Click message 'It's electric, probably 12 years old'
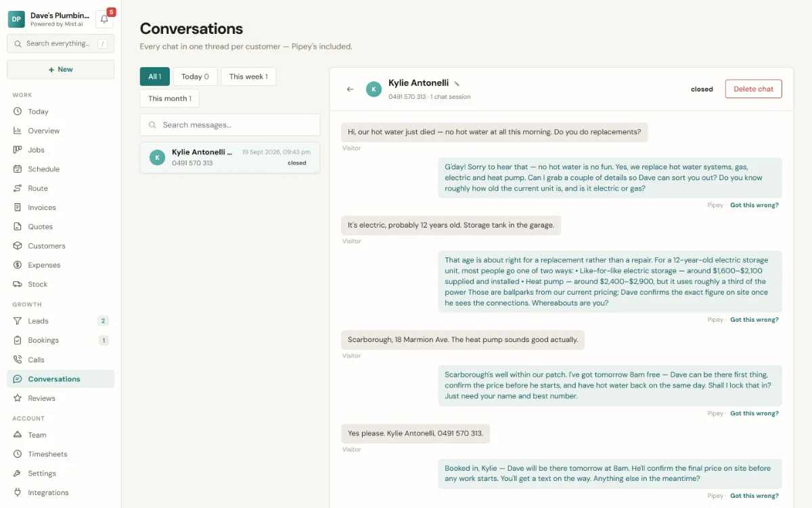 (451, 226)
